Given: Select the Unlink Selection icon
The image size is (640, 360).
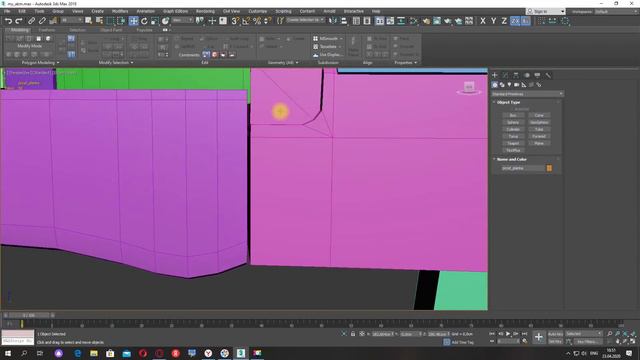Looking at the screenshot, I should tap(42, 21).
